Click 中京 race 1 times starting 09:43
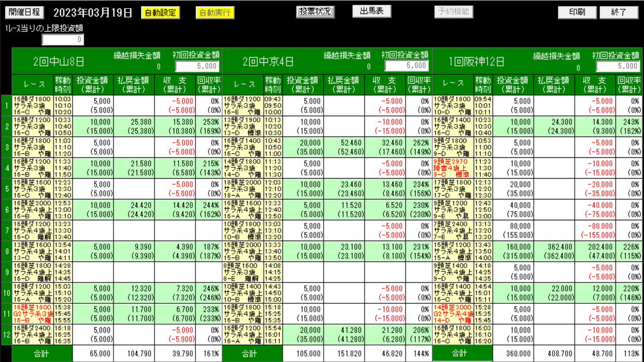 (273, 105)
